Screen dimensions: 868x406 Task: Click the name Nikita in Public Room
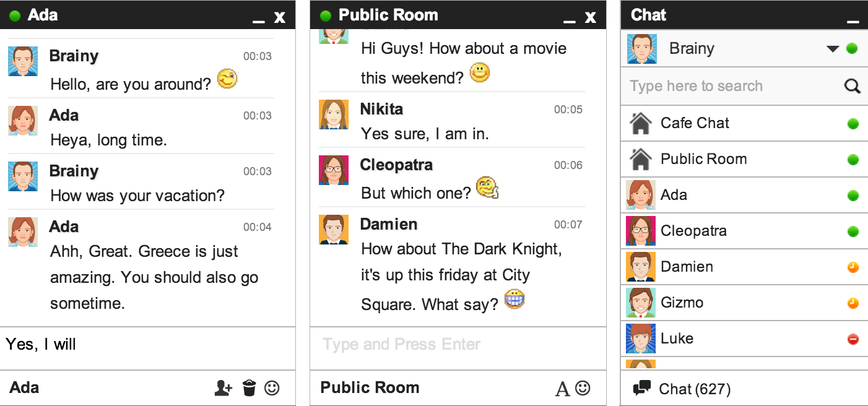click(x=381, y=110)
